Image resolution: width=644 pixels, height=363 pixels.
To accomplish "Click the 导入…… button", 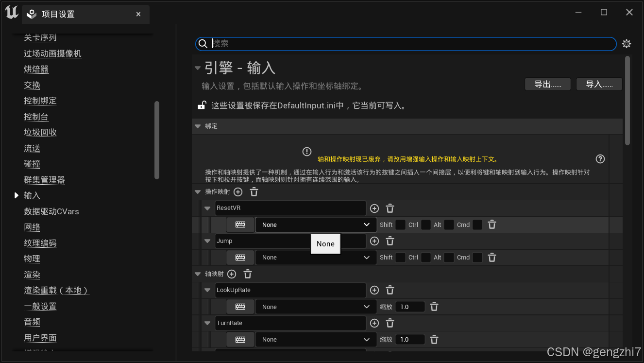I will pos(598,84).
